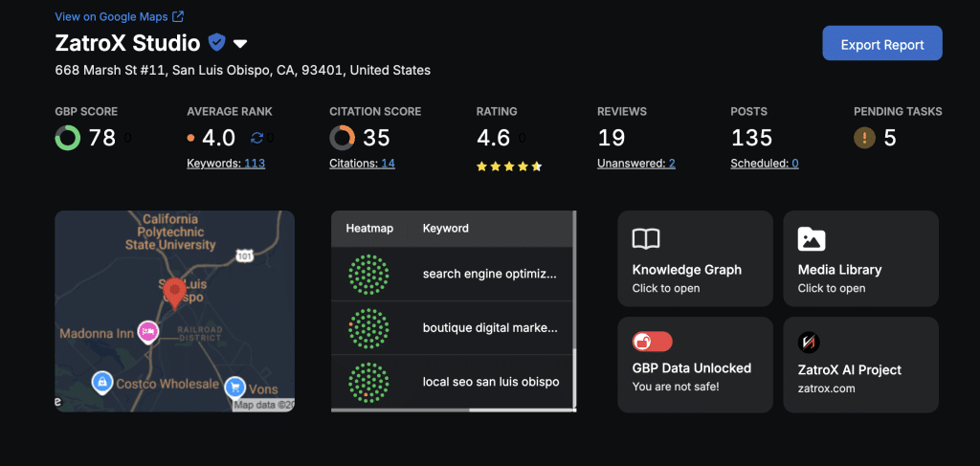Open the Knowledge Graph card title
980x466 pixels.
(687, 270)
